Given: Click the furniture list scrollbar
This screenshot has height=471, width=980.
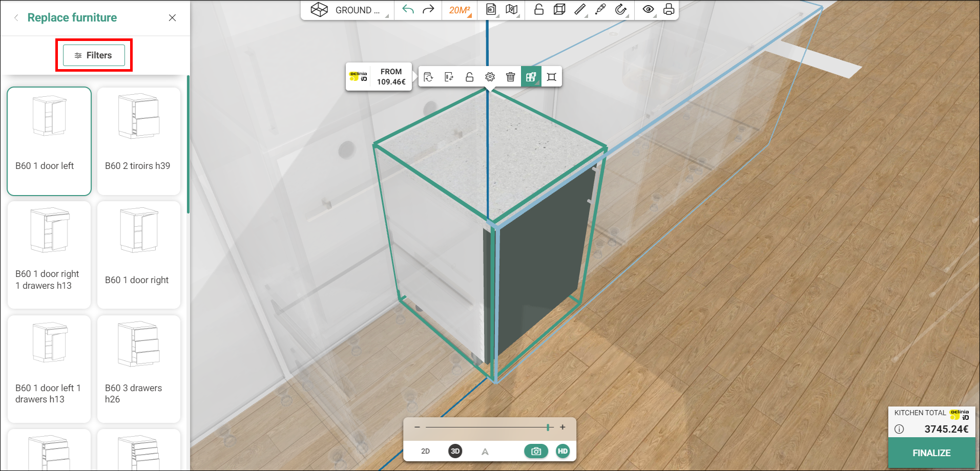Looking at the screenshot, I should tap(188, 144).
